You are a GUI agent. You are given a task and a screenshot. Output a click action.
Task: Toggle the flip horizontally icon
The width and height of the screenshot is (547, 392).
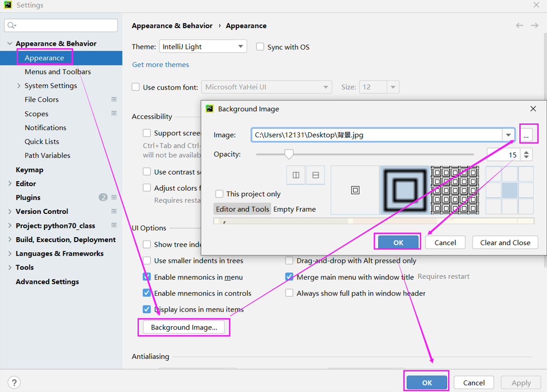point(296,175)
